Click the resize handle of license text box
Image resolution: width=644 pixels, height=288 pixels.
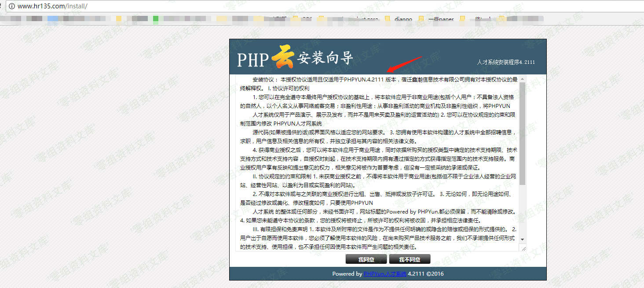pos(523,248)
